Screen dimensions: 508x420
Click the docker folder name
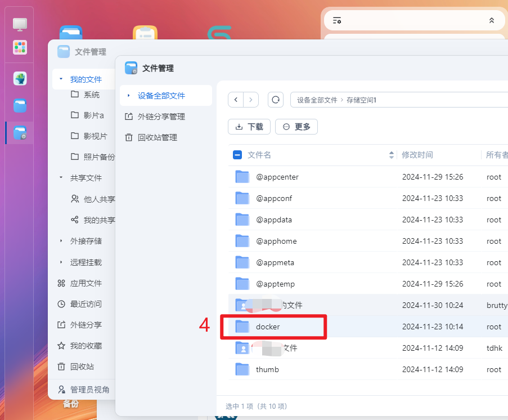click(x=268, y=327)
